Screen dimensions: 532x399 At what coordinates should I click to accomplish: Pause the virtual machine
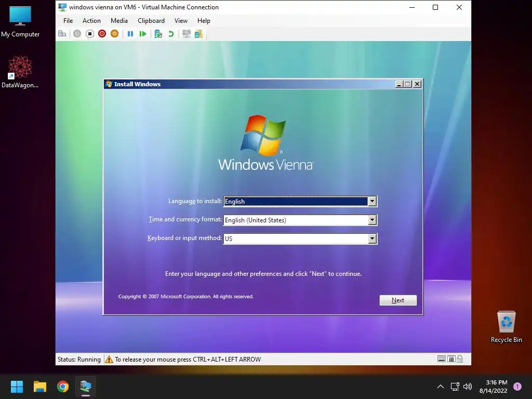[130, 34]
